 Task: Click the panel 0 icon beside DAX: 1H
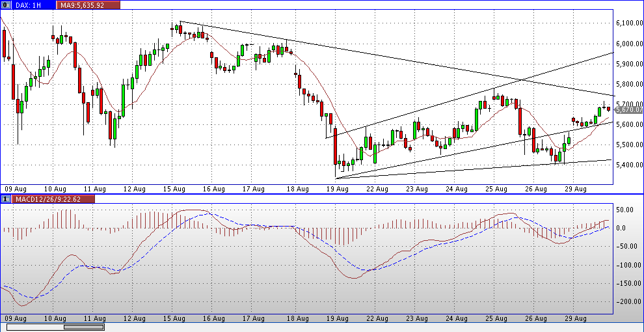click(6, 5)
